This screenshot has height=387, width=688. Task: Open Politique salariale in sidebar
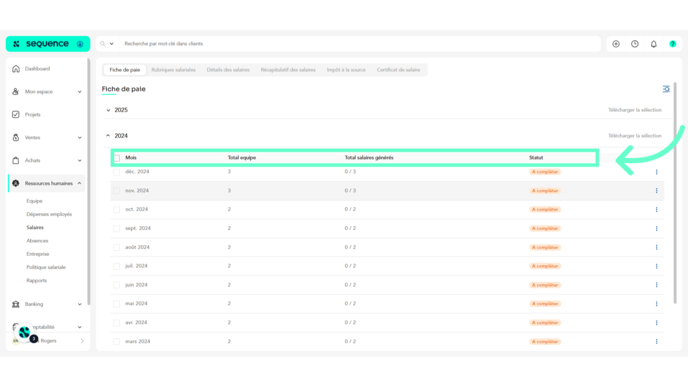coord(46,267)
